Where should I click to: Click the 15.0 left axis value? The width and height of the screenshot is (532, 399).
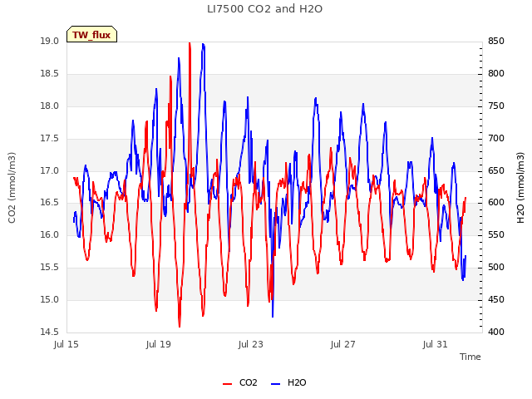click(50, 299)
